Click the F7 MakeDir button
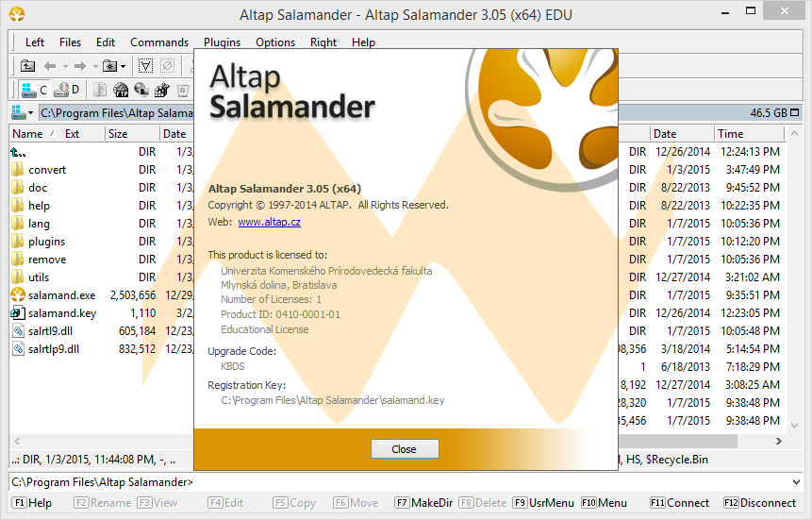Screen dimensions: 812x520 click(x=423, y=503)
